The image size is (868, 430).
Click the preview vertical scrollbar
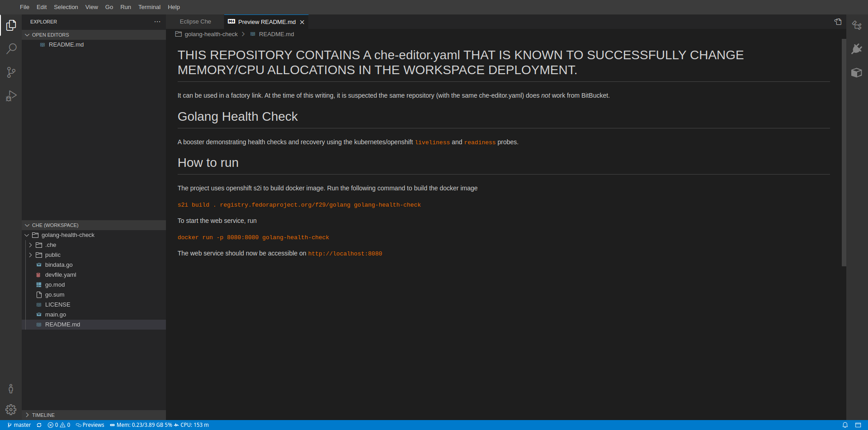tap(844, 152)
